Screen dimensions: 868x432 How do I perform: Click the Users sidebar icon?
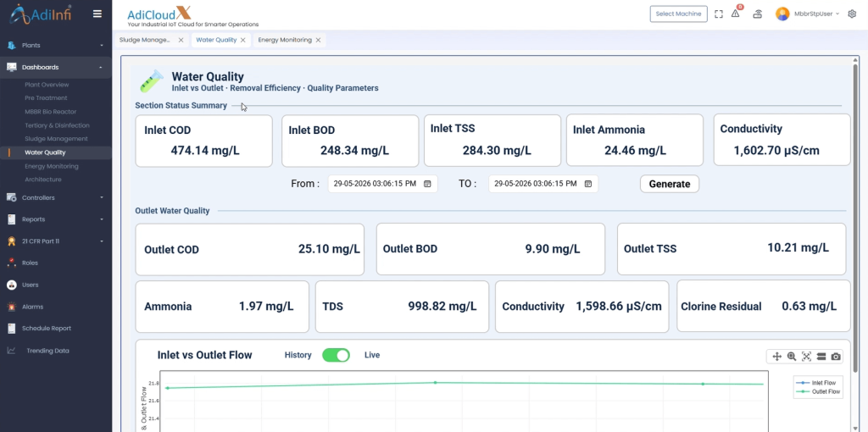(x=12, y=285)
